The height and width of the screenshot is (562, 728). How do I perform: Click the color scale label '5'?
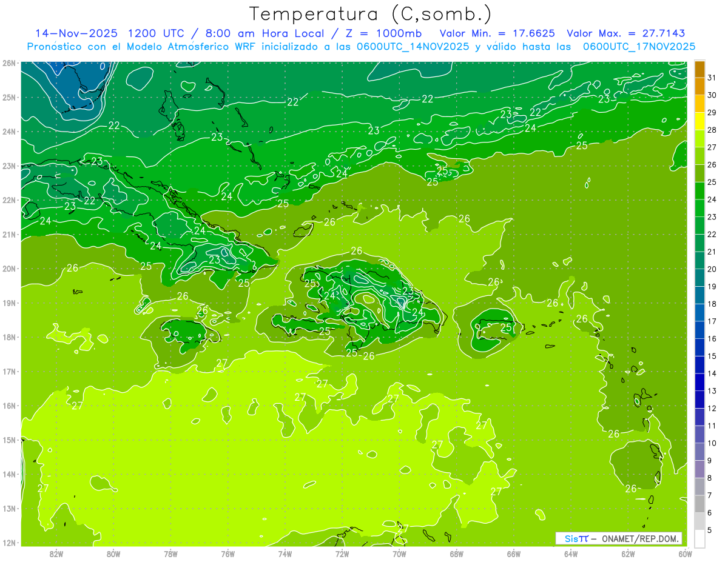point(710,530)
